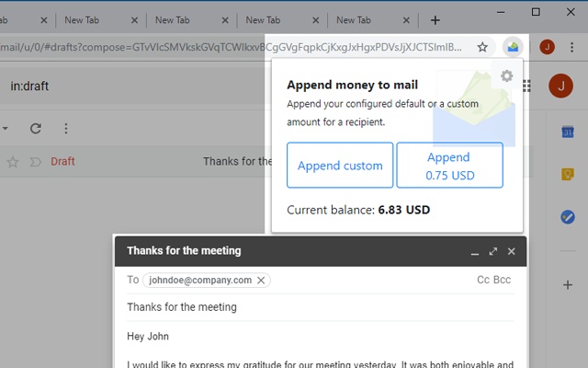Viewport: 588px width, 368px height.
Task: Open the More options three-dot menu
Action: (65, 129)
